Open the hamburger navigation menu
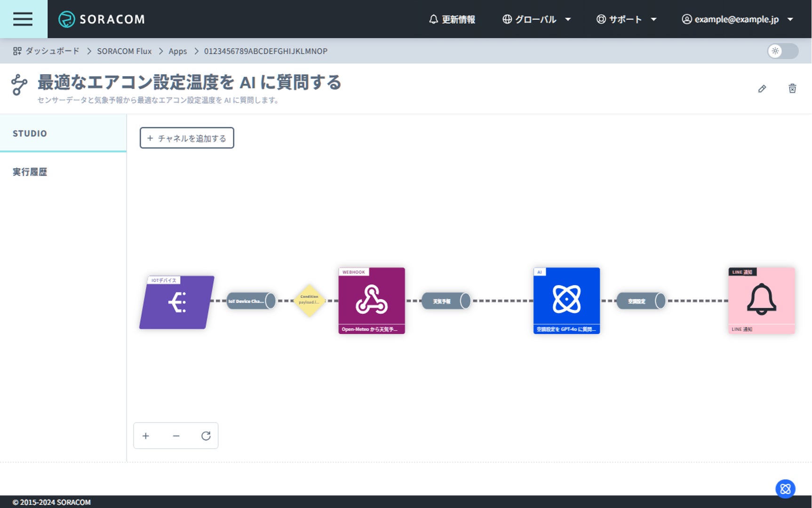 click(23, 19)
